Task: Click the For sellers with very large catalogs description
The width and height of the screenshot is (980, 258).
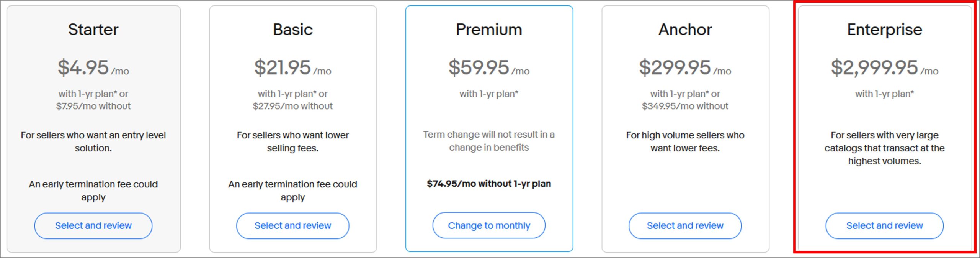Action: 884,148
